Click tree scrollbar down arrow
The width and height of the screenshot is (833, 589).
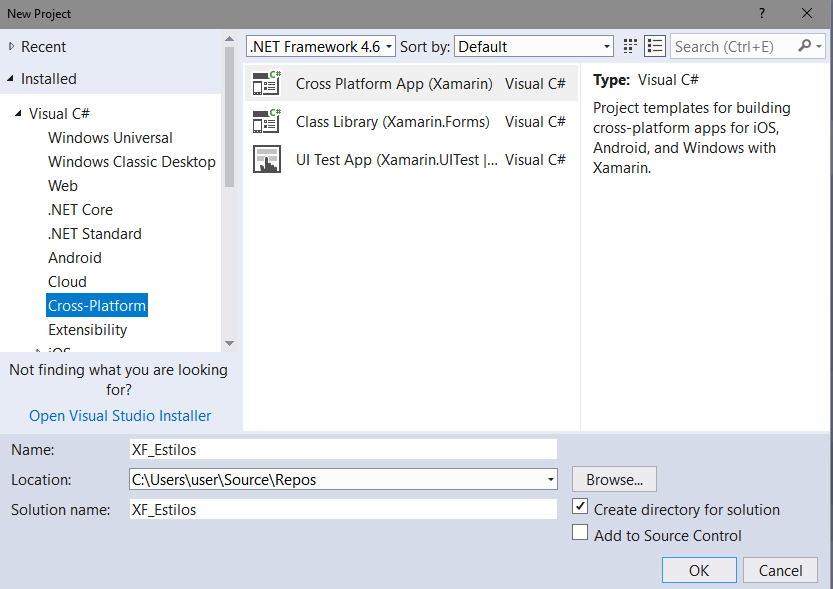coord(230,343)
